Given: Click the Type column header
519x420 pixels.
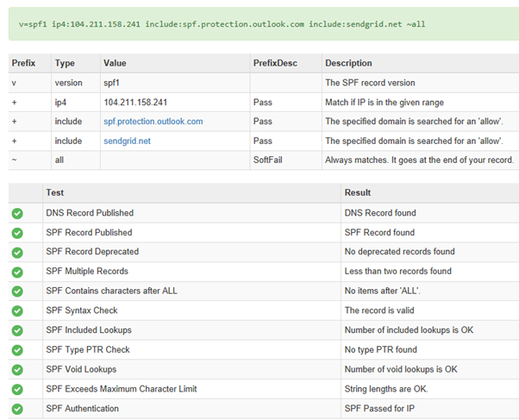Looking at the screenshot, I should coord(65,63).
